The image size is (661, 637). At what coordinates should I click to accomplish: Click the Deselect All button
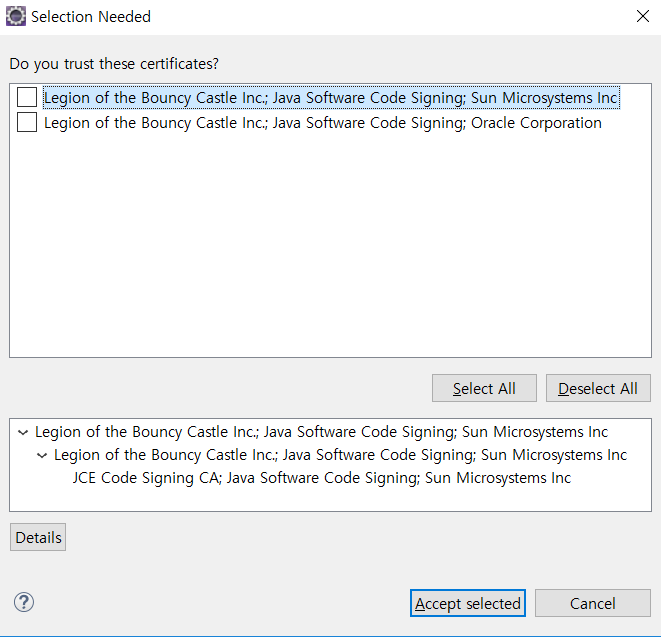pos(598,388)
